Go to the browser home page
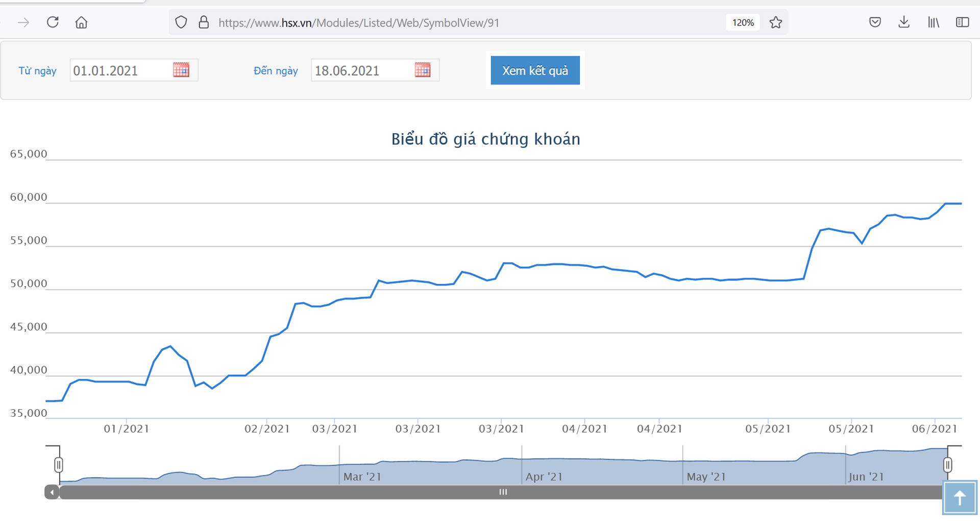This screenshot has height=521, width=980. [x=81, y=22]
